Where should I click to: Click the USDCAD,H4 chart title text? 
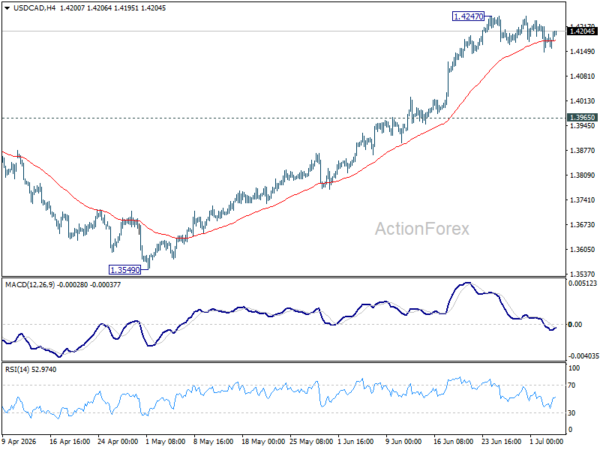coord(34,8)
